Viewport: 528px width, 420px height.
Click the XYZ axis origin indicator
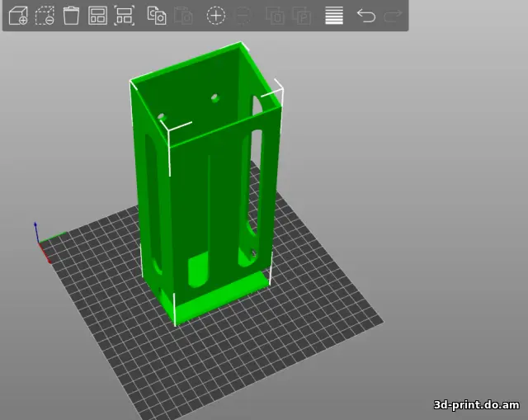37,243
